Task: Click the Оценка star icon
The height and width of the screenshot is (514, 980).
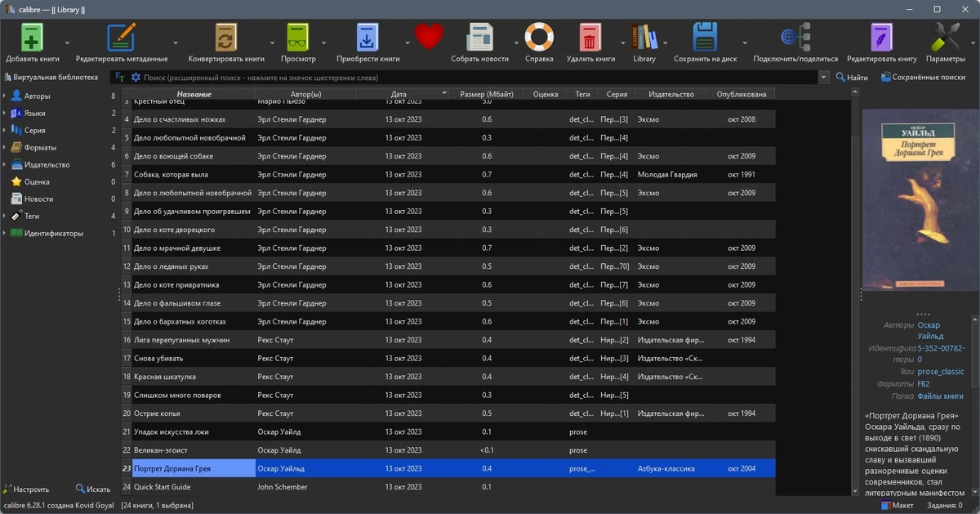Action: click(16, 181)
